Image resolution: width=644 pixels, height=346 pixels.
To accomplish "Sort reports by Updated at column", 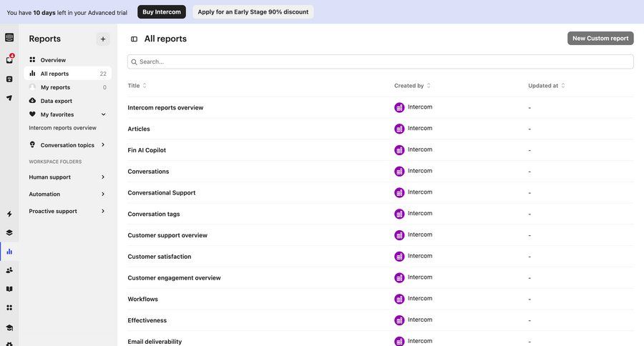I will (547, 86).
